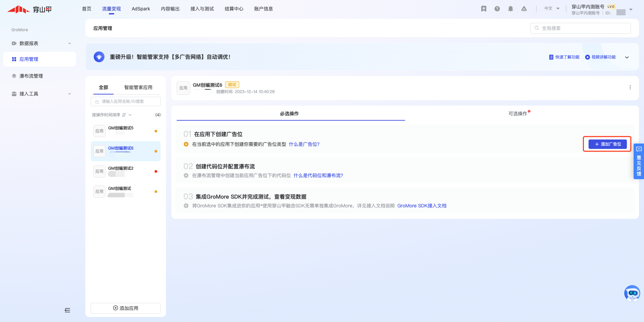Screen dimensions: 644x322
Task: Select app GM创编测试5 in the list
Action: tap(126, 131)
